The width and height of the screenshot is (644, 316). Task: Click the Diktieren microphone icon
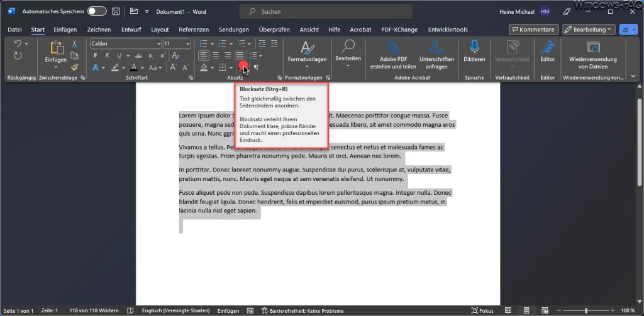coord(474,48)
